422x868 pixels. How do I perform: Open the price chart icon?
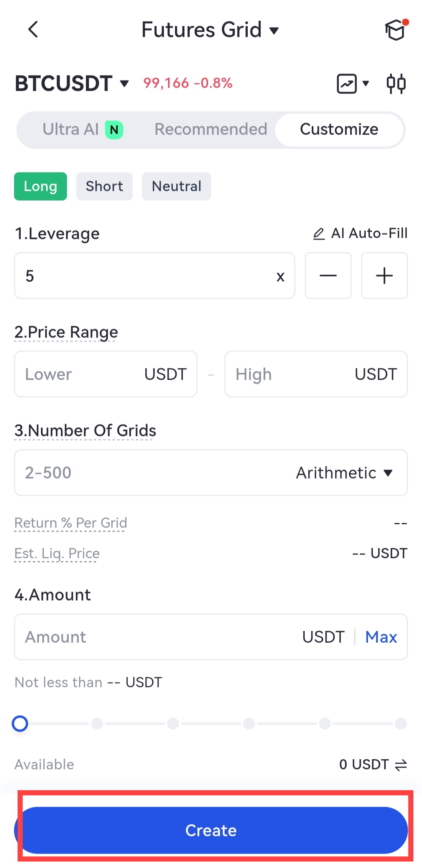(x=347, y=83)
